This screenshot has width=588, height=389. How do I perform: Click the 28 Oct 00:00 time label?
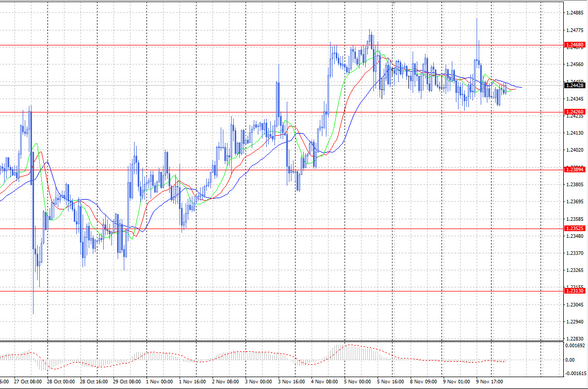point(61,381)
